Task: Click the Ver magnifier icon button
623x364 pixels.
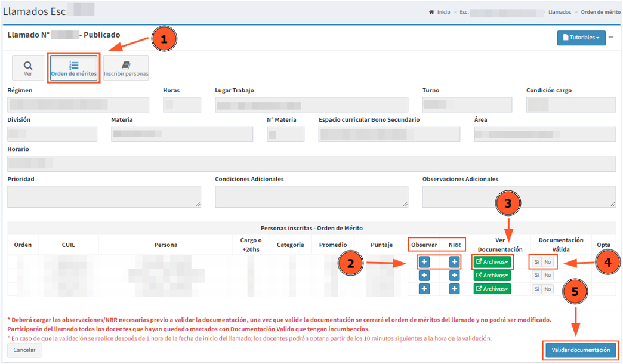Action: [x=28, y=68]
